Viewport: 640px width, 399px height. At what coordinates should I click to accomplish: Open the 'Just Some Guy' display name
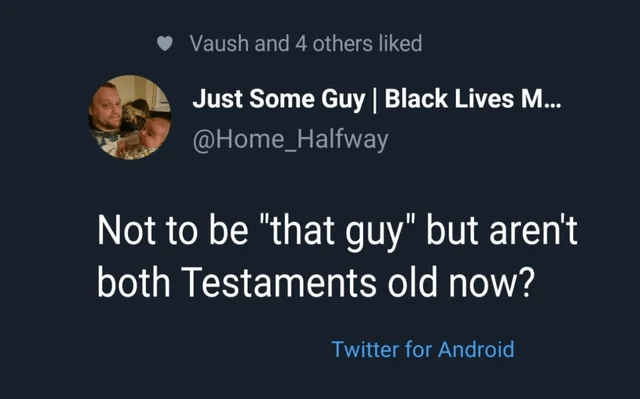pos(279,100)
